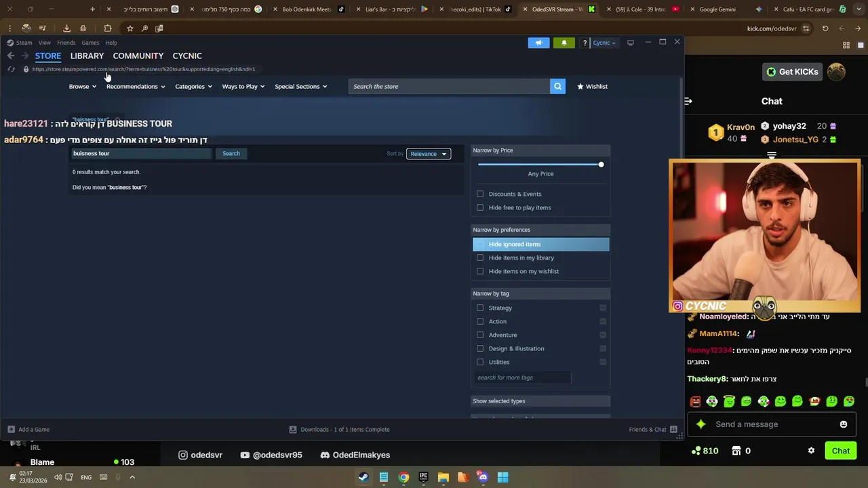Click the Steam help question mark icon
Image resolution: width=868 pixels, height=488 pixels.
(x=585, y=43)
